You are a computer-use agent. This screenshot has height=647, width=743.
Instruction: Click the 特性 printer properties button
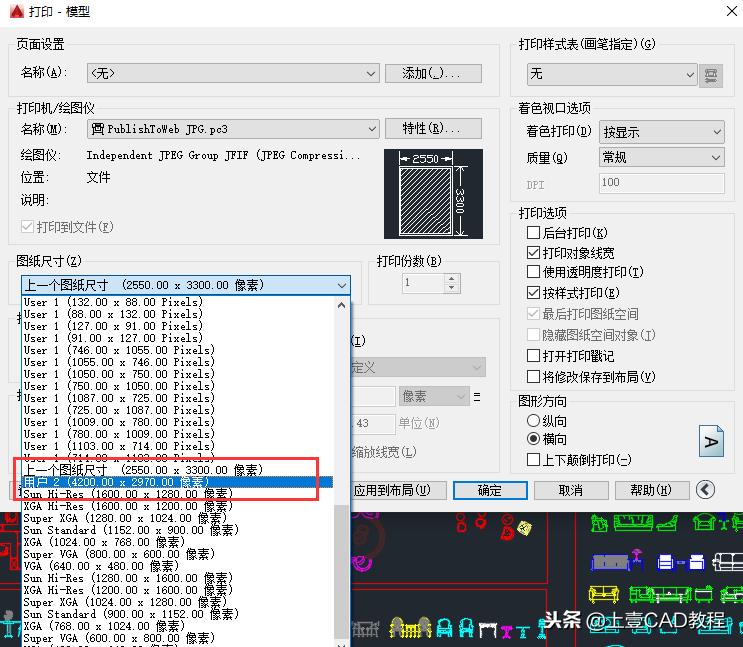[x=433, y=128]
